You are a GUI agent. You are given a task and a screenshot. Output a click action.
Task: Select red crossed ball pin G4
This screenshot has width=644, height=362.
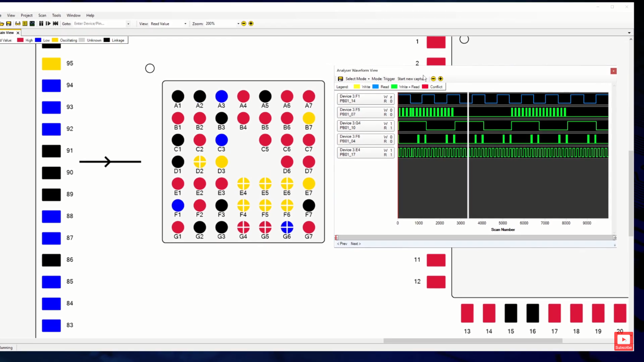pos(243,227)
